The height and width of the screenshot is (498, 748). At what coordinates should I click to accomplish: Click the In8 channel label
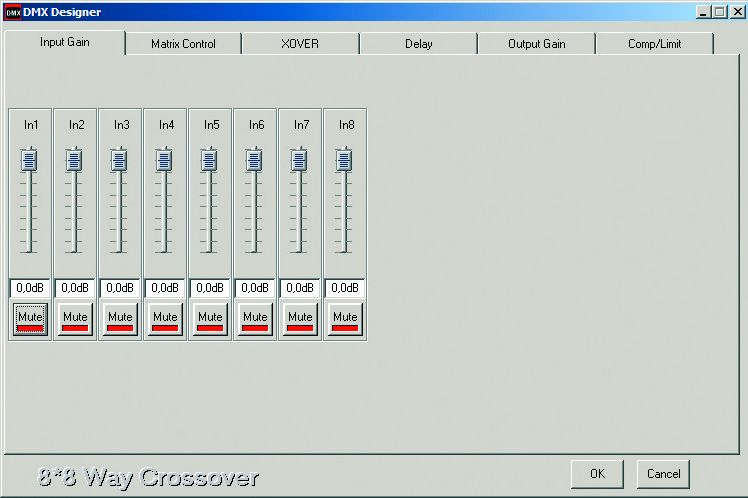tap(346, 125)
